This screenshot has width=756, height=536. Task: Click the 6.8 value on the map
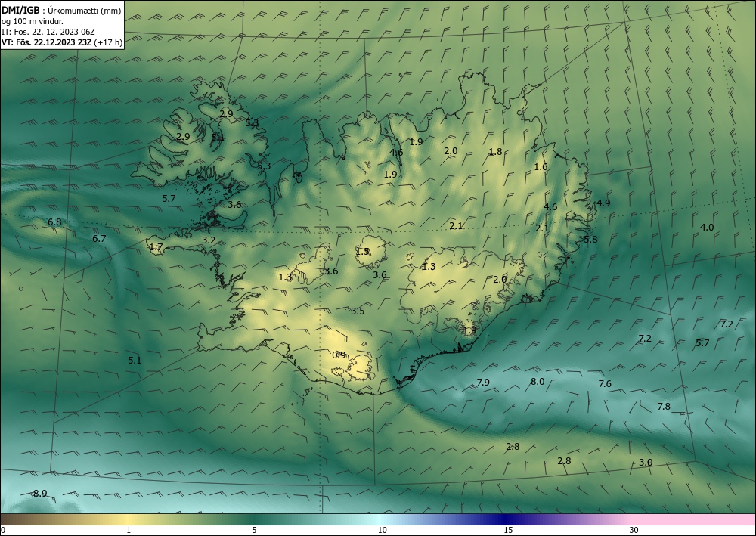[54, 222]
